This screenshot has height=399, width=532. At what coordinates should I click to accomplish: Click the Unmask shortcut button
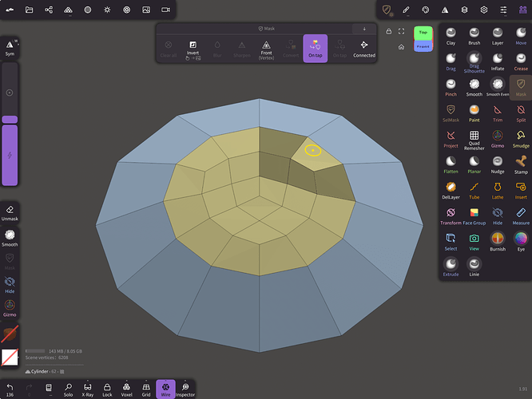(x=10, y=213)
